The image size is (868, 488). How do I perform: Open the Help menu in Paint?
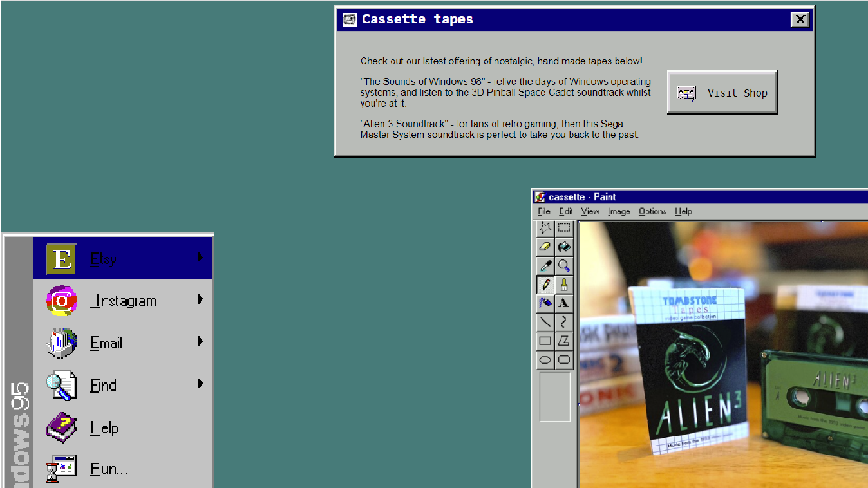click(684, 211)
